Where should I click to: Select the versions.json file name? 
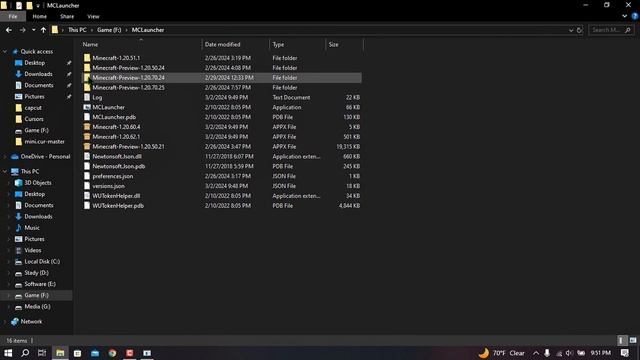pos(109,186)
